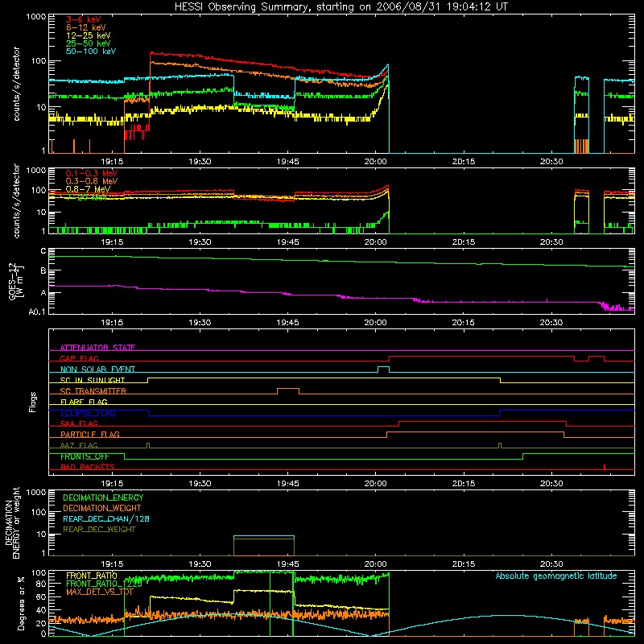Click the BAD_PACKETS red spike after 20:30
Viewport: 644px width, 644px height.
tap(605, 467)
